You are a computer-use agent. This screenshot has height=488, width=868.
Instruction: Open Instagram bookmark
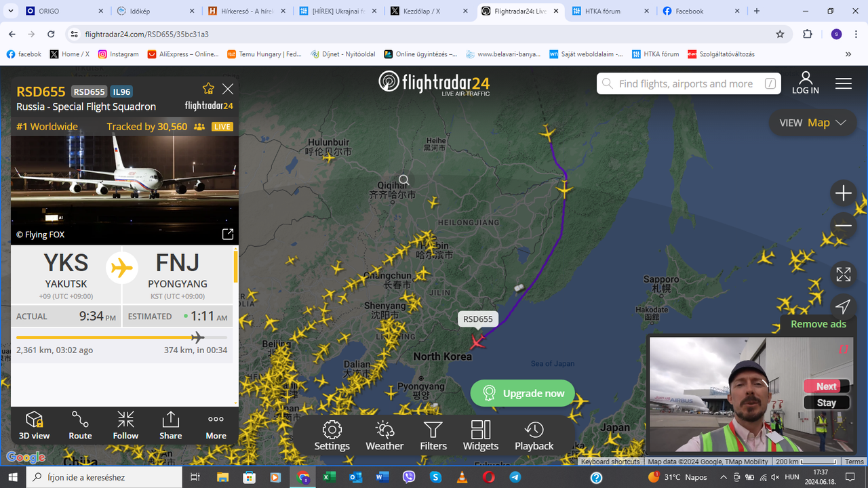click(118, 54)
